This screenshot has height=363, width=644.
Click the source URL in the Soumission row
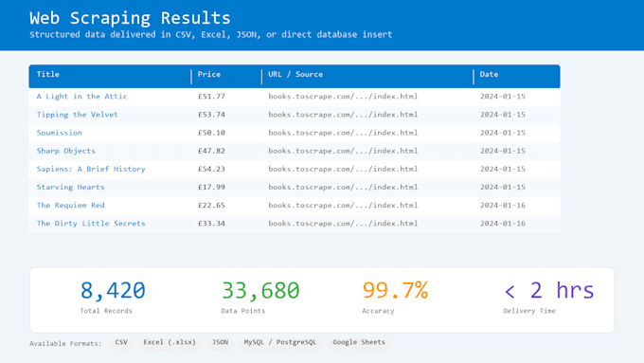(x=343, y=133)
